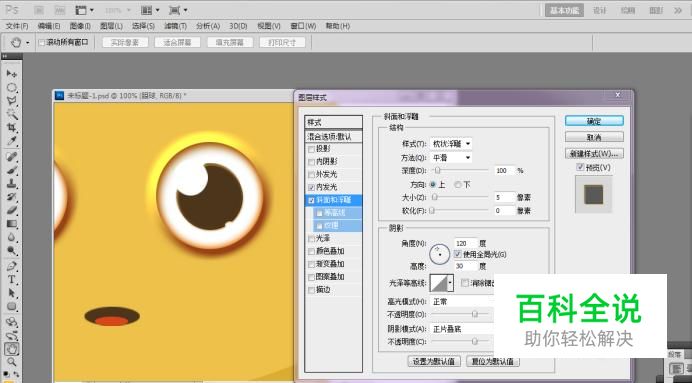Toggle the 使用全局光 checkbox
The width and height of the screenshot is (692, 383).
(x=457, y=254)
